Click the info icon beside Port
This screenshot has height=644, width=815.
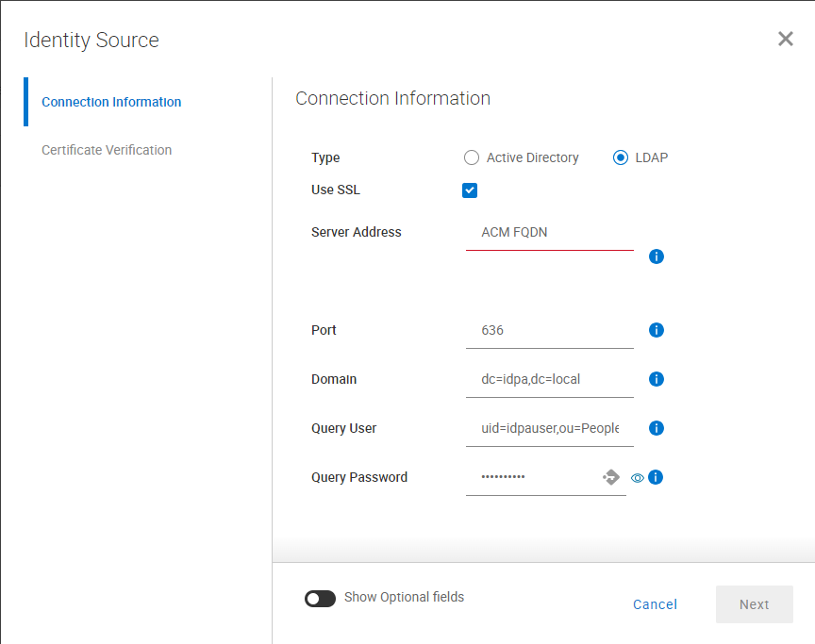[x=657, y=330]
